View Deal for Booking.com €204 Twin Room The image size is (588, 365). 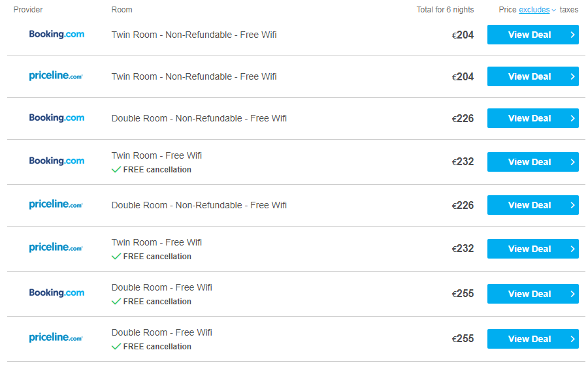point(533,35)
